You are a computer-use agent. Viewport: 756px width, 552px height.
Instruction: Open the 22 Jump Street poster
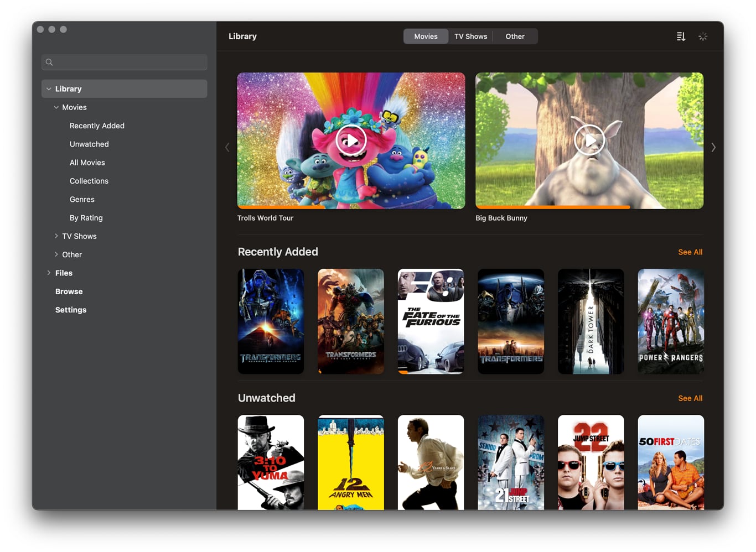[x=591, y=462]
